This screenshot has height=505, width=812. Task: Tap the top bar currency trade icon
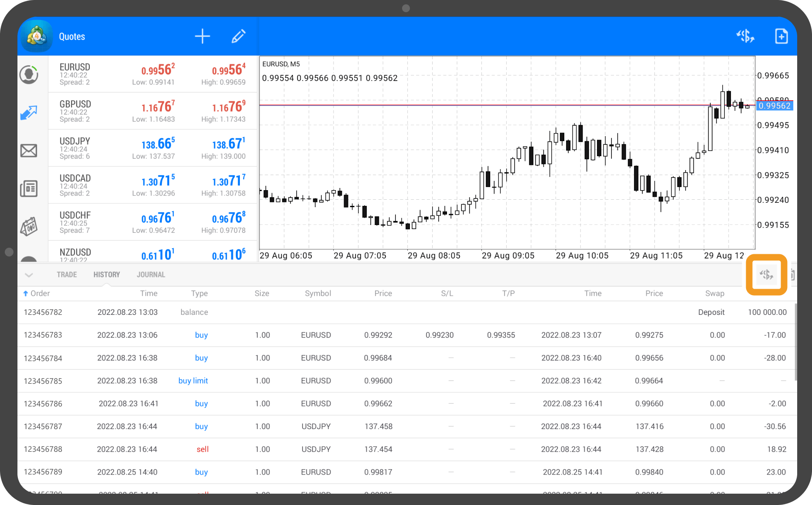pos(745,37)
